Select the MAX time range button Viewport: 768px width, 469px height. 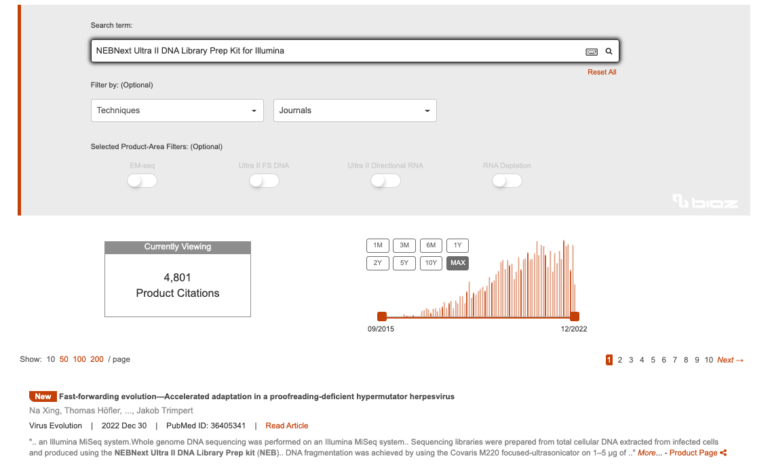pos(457,263)
